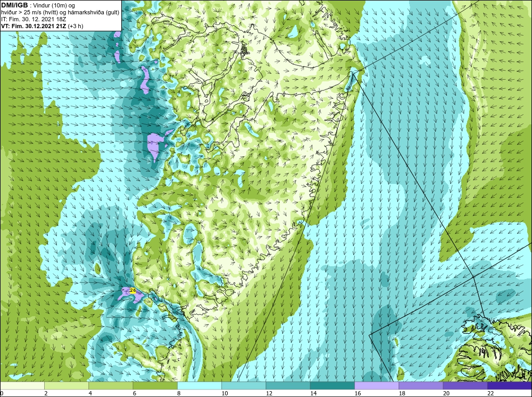
Task: Click the scale label 10
Action: click(225, 393)
